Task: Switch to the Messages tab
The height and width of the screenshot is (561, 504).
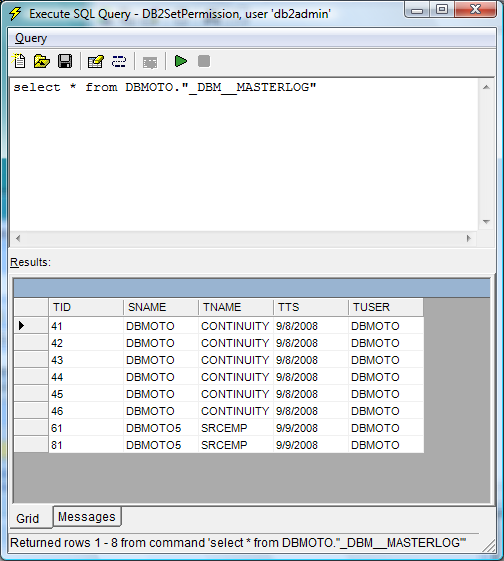Action: tap(87, 517)
